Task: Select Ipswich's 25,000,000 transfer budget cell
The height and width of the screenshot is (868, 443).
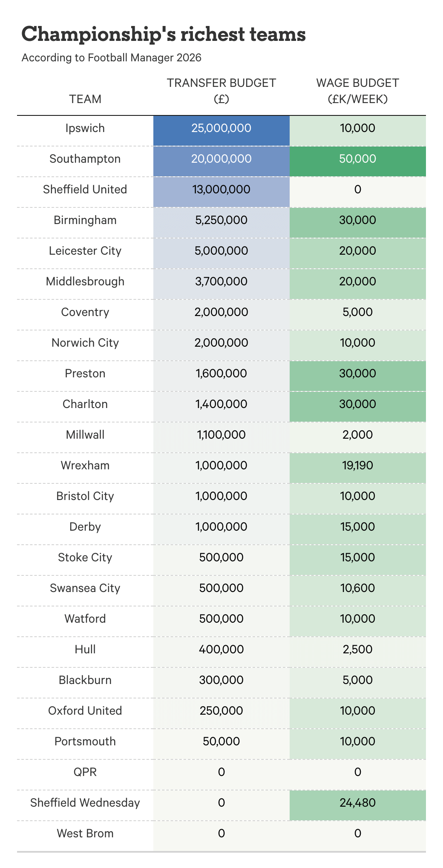Action: click(x=221, y=128)
